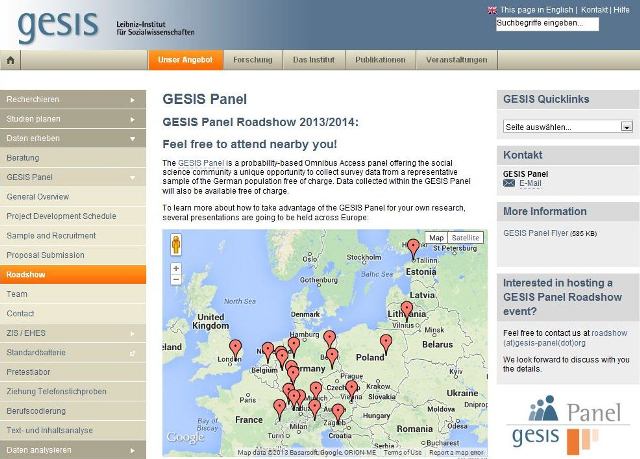The image size is (640, 459).
Task: Click the E-Mail link under Kontakt
Action: pyautogui.click(x=530, y=184)
